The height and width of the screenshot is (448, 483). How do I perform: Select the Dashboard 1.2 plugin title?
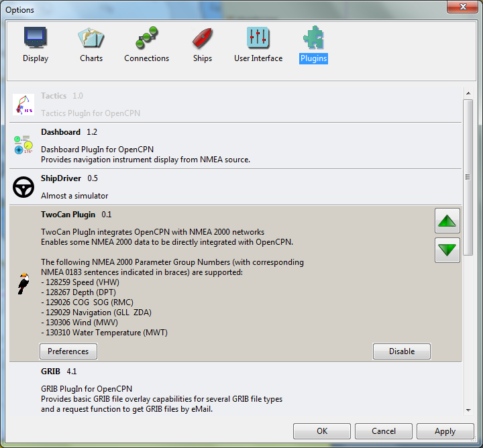click(x=69, y=132)
